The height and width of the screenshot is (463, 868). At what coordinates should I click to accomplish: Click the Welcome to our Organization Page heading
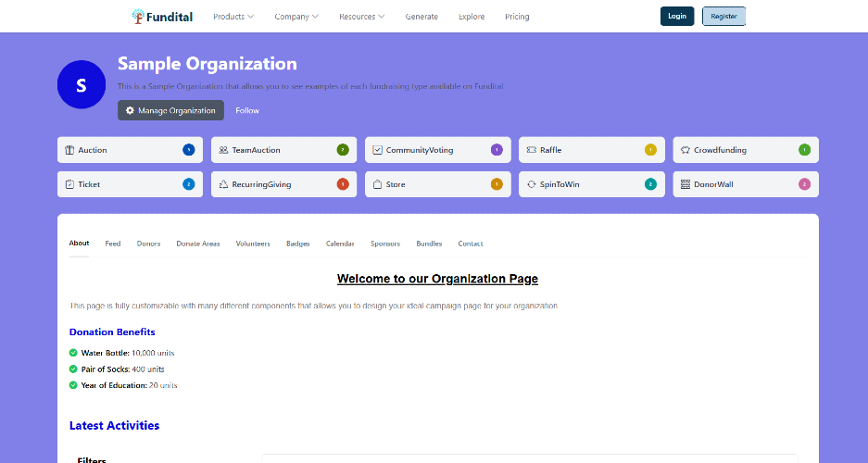pos(437,279)
